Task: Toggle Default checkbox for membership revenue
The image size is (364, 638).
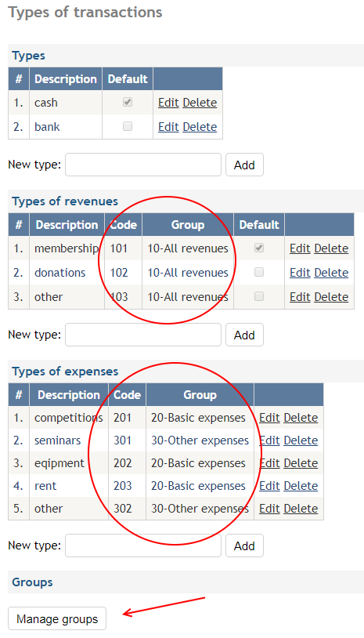Action: point(259,248)
